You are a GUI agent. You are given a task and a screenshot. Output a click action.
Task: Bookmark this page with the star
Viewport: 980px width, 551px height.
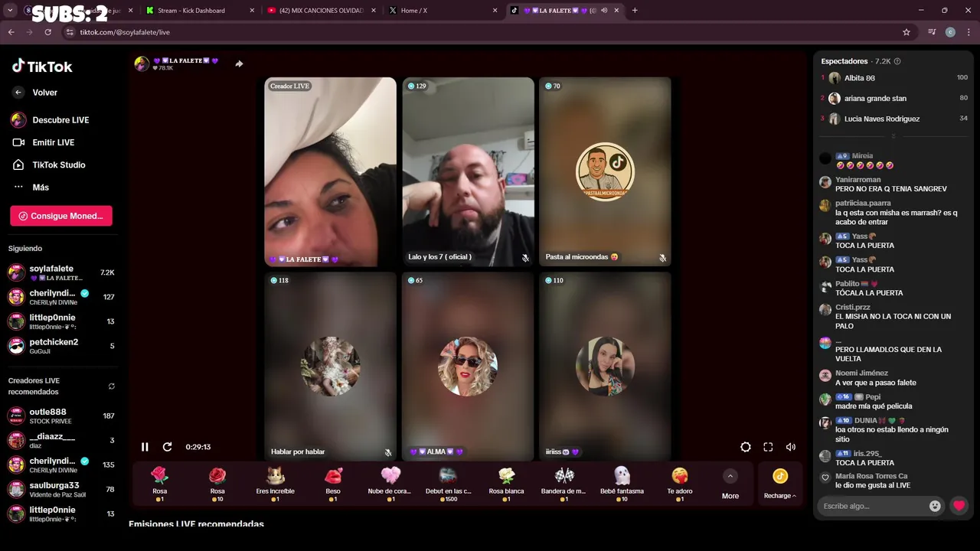coord(906,32)
